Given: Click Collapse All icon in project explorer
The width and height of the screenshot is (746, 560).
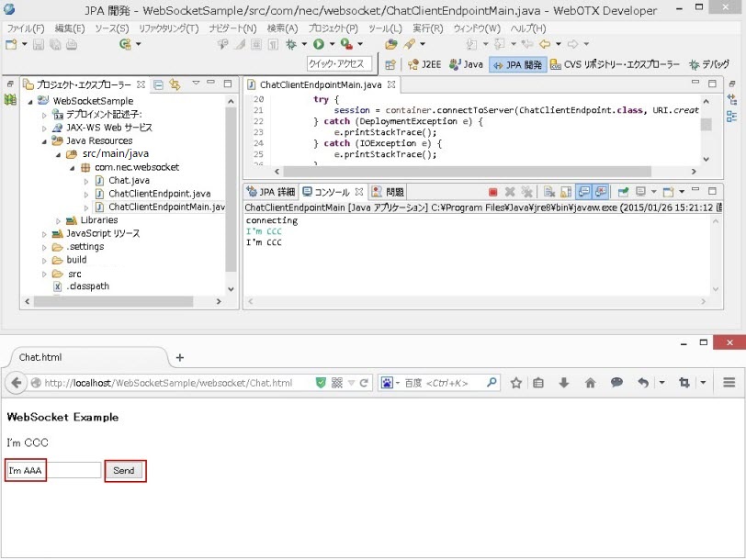Looking at the screenshot, I should pyautogui.click(x=158, y=84).
